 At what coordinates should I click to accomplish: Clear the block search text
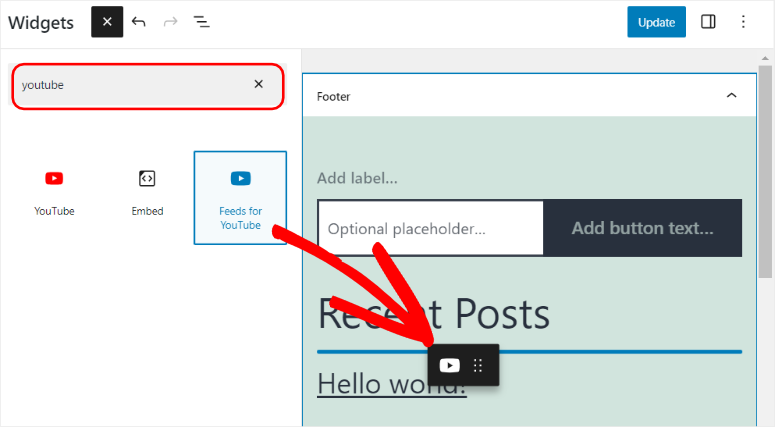pos(258,85)
